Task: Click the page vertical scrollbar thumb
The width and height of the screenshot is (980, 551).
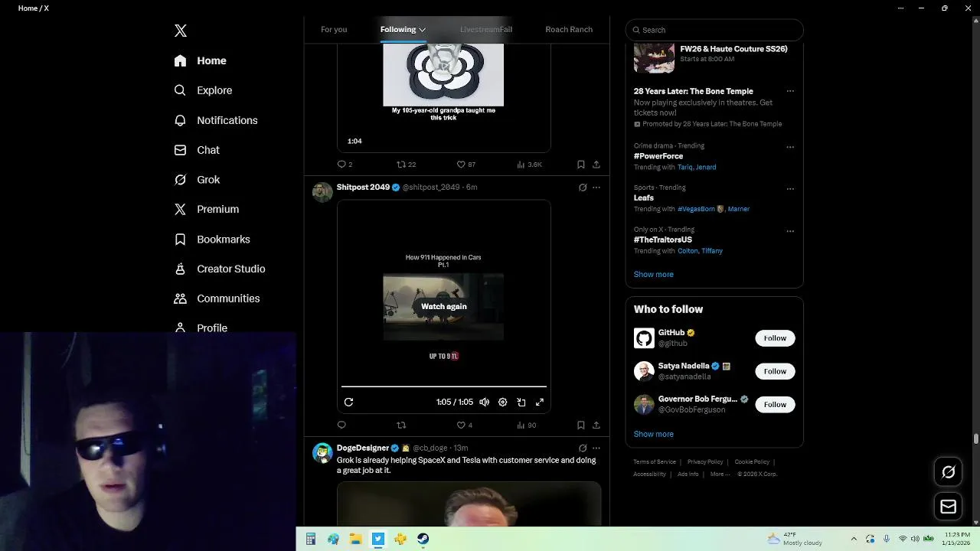Action: (976, 439)
